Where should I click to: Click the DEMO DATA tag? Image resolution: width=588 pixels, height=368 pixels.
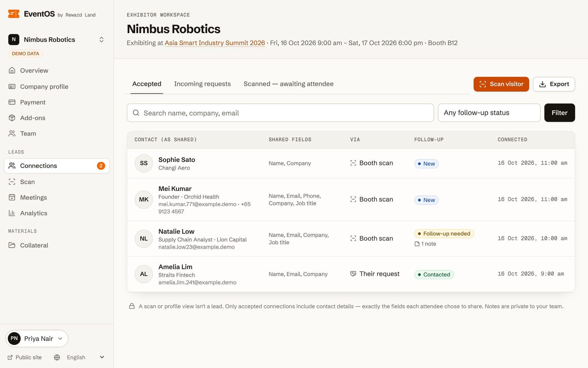25,54
